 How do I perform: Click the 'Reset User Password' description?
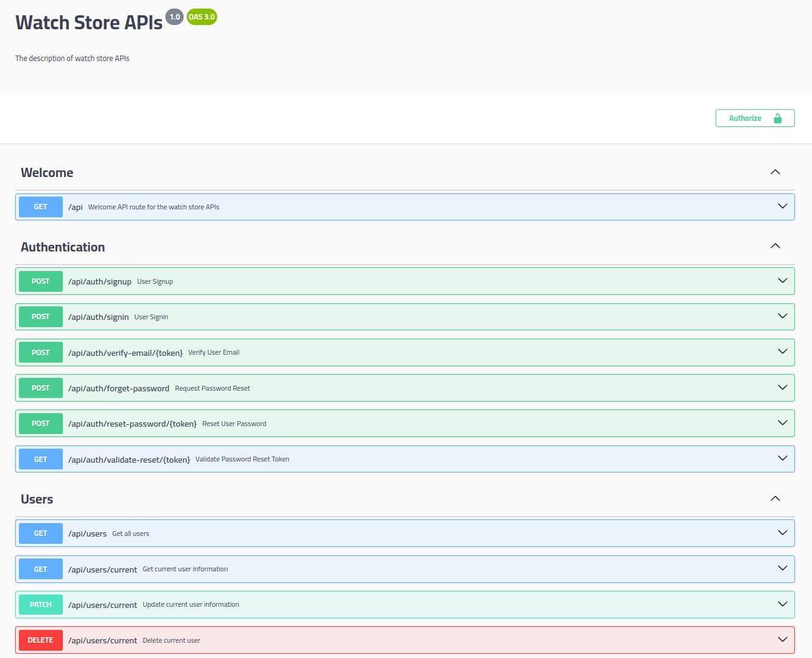[x=234, y=424]
